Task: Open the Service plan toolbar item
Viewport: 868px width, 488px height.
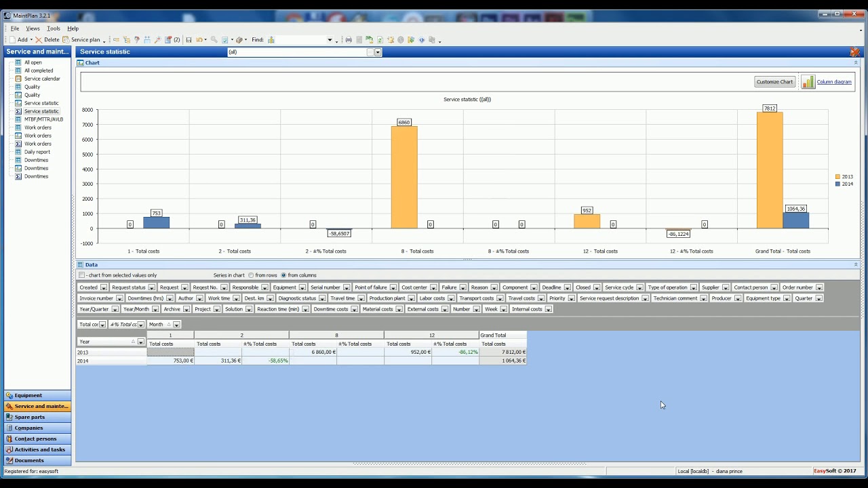Action: (80, 40)
